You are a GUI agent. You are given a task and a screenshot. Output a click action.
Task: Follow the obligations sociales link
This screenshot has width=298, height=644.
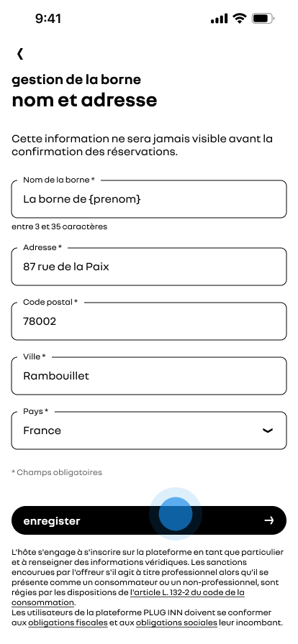(x=176, y=622)
